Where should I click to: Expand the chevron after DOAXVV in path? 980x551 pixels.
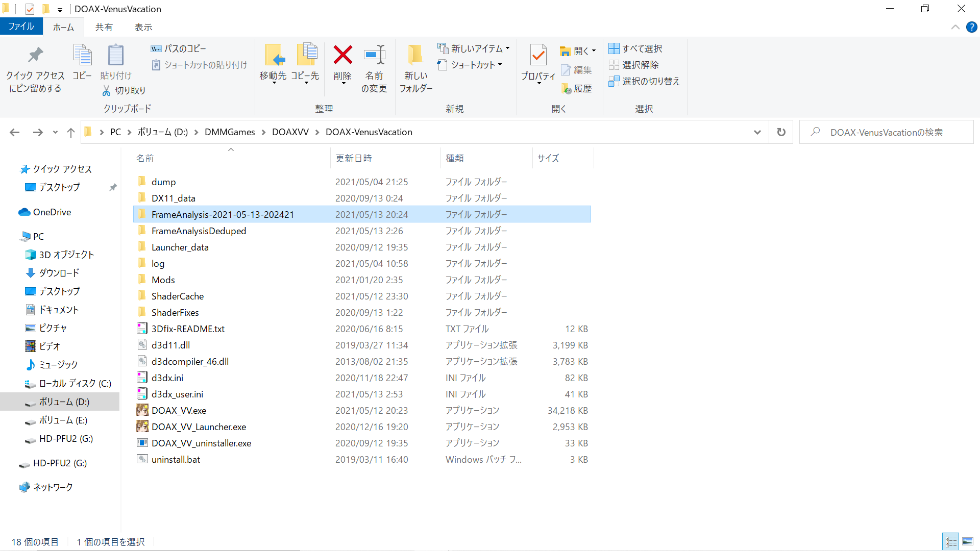click(x=317, y=132)
